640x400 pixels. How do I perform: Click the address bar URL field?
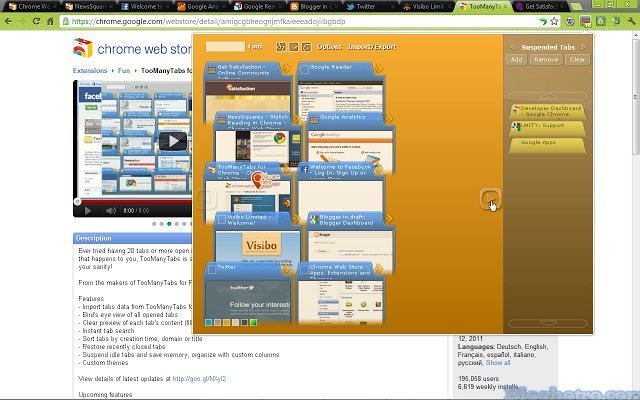tap(302, 21)
